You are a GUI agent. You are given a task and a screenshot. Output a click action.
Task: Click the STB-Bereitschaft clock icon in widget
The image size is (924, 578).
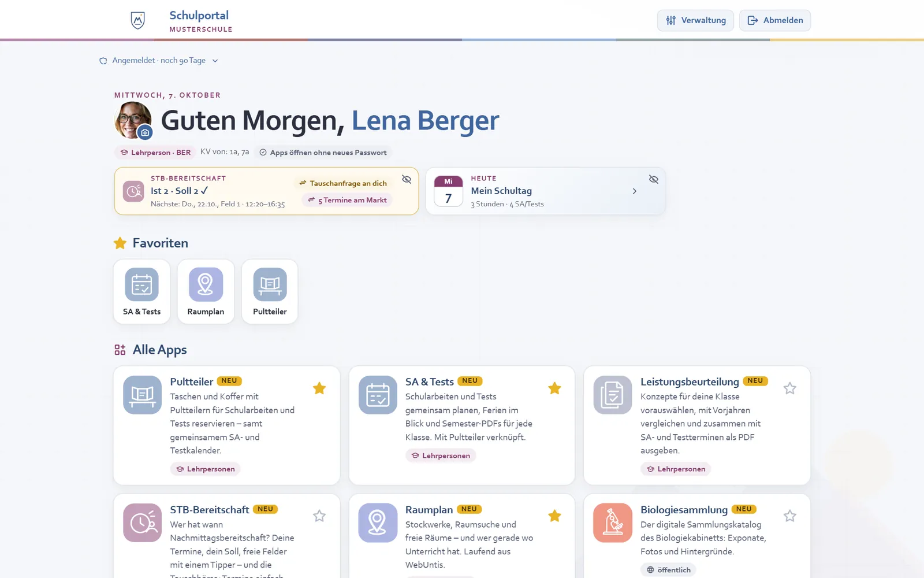point(134,191)
